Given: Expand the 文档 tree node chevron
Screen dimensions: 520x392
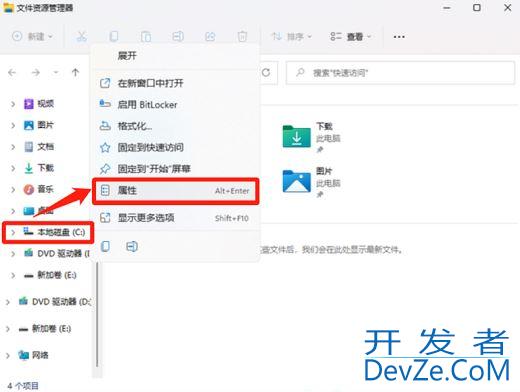Looking at the screenshot, I should [x=13, y=147].
